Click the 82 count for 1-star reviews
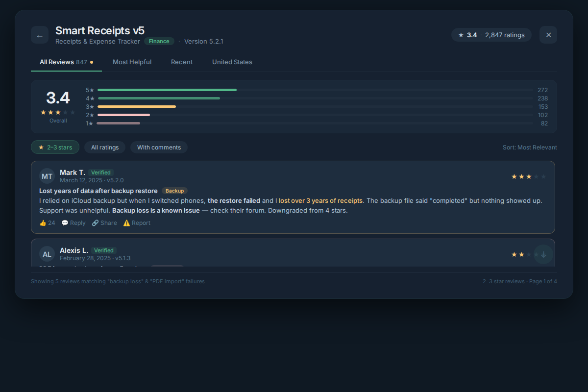 (544, 123)
